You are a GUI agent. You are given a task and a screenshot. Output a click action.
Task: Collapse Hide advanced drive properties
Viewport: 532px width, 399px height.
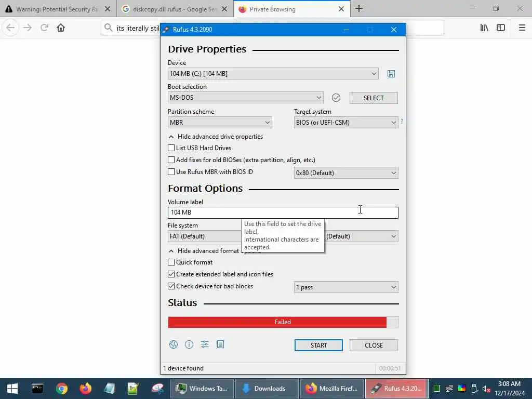[216, 137]
